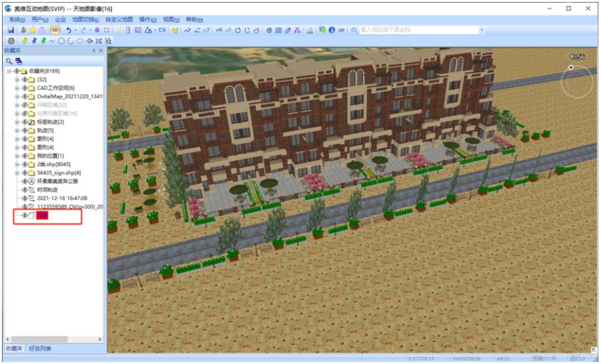The image size is (601, 364).
Task: Click the four-way arrow move tool
Action: (89, 40)
